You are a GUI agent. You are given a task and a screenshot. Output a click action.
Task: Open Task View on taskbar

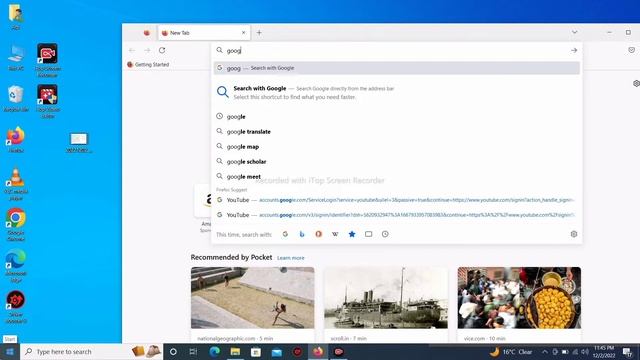(193, 351)
